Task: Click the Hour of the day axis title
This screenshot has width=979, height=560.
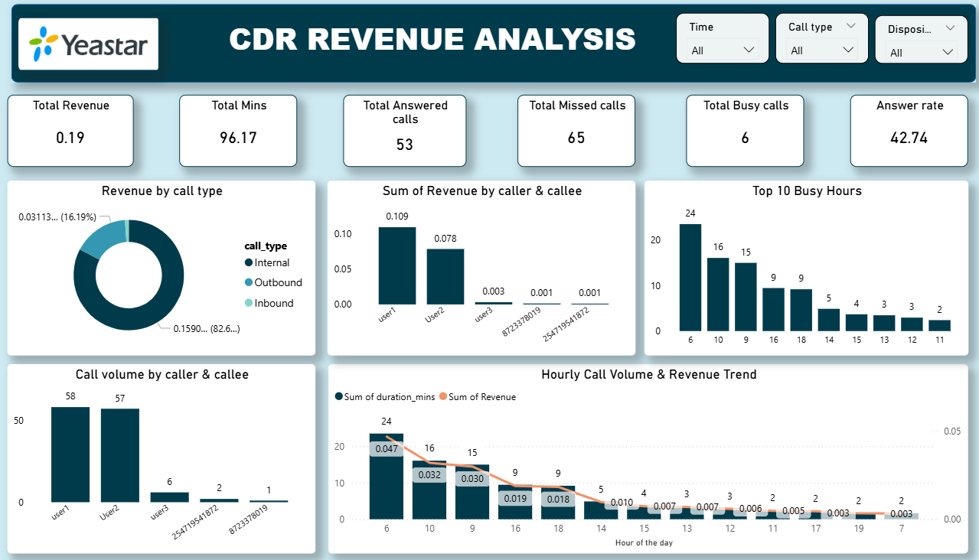Action: tap(644, 543)
